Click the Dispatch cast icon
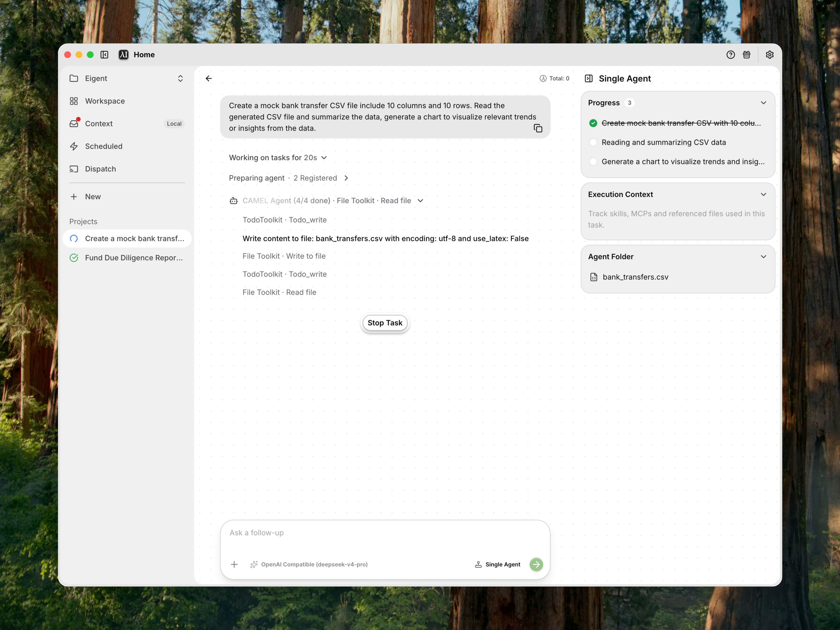840x630 pixels. [x=74, y=169]
